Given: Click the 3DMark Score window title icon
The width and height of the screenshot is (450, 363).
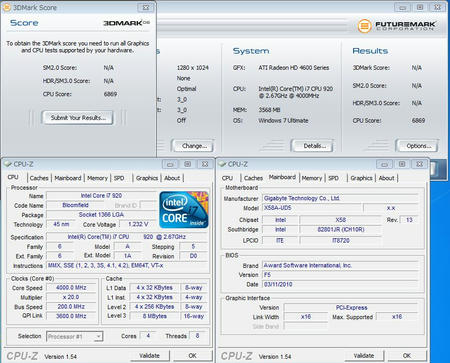Looking at the screenshot, I should tap(6, 7).
